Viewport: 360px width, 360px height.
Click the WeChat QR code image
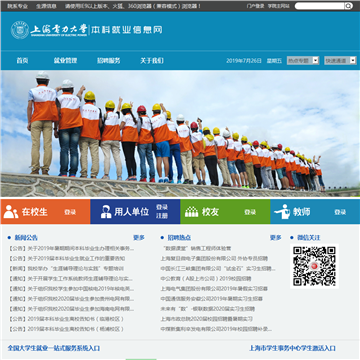coord(314,266)
